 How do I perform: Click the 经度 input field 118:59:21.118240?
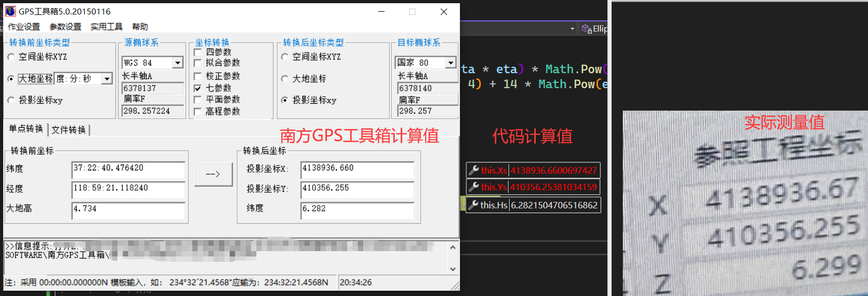pyautogui.click(x=128, y=190)
